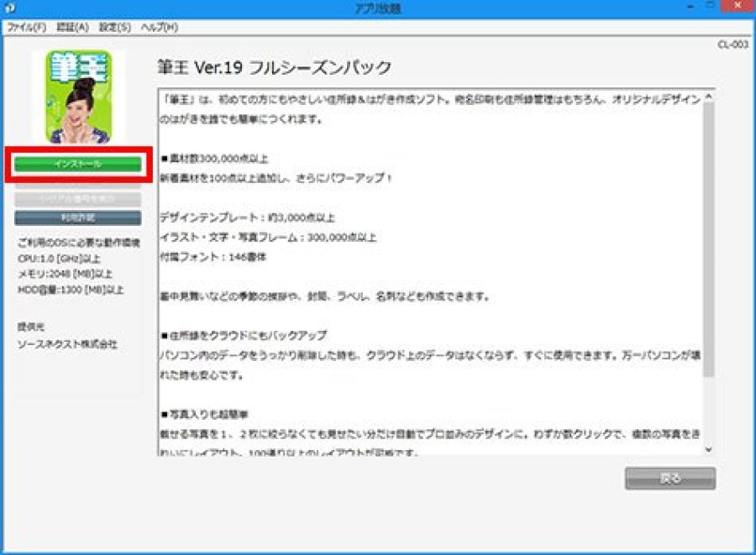The width and height of the screenshot is (756, 555).
Task: Open the ファイル(F) menu
Action: click(27, 28)
